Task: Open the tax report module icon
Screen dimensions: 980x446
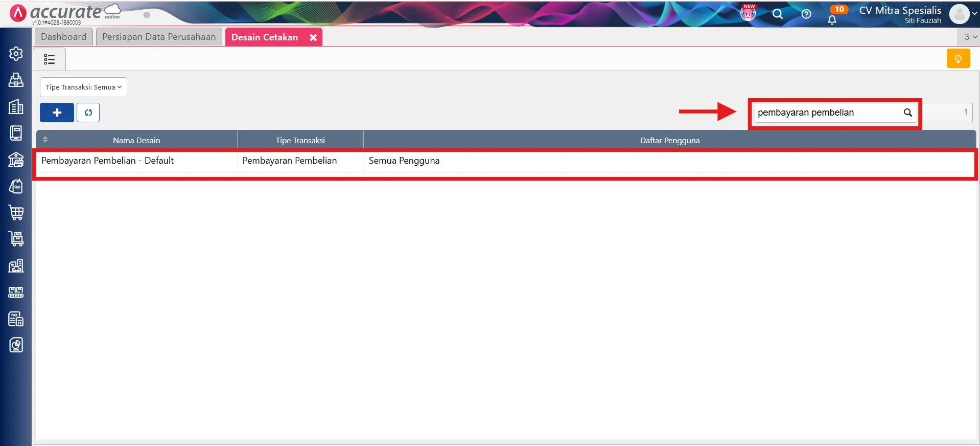Action: click(x=16, y=319)
